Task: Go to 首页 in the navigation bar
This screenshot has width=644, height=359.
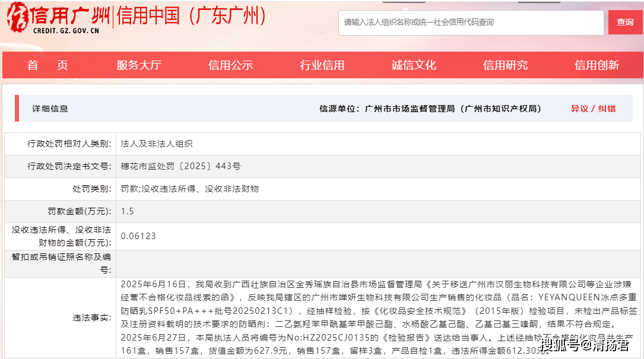Action: [47, 65]
